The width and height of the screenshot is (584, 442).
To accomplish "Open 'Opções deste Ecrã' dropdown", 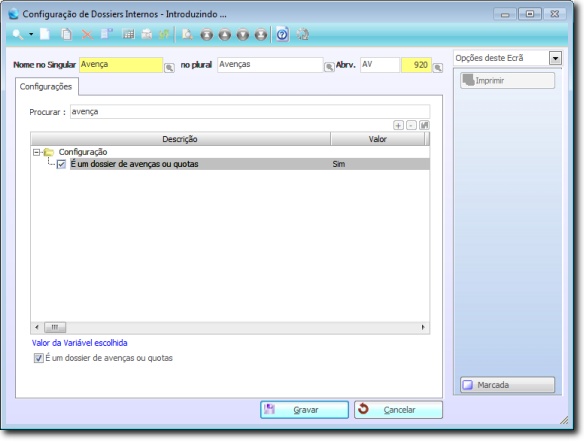I will pos(555,58).
